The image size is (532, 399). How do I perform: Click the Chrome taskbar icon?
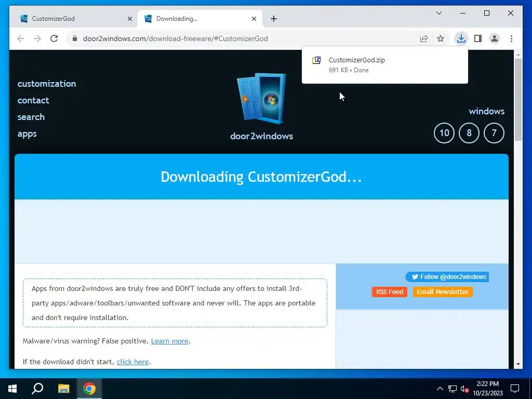[89, 389]
